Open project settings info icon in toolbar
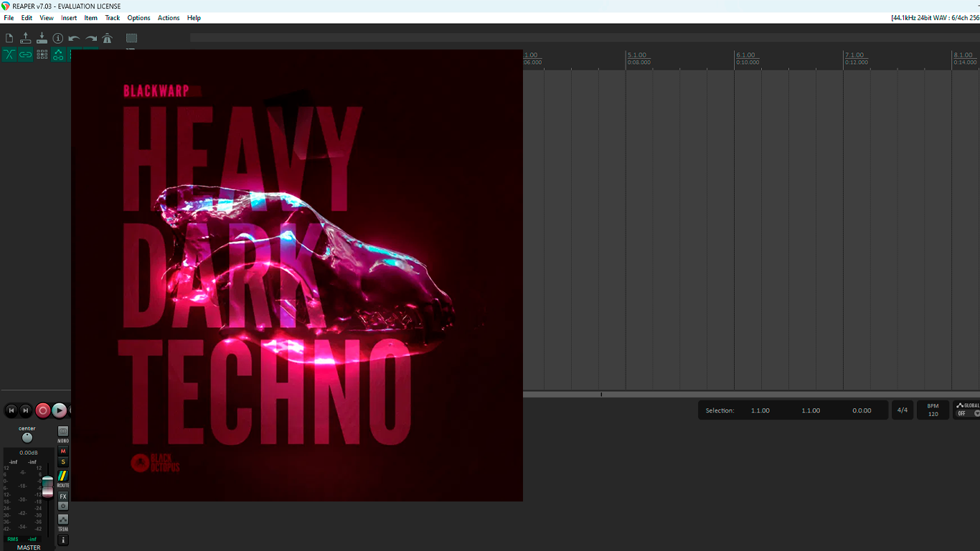This screenshot has width=980, height=551. click(58, 38)
